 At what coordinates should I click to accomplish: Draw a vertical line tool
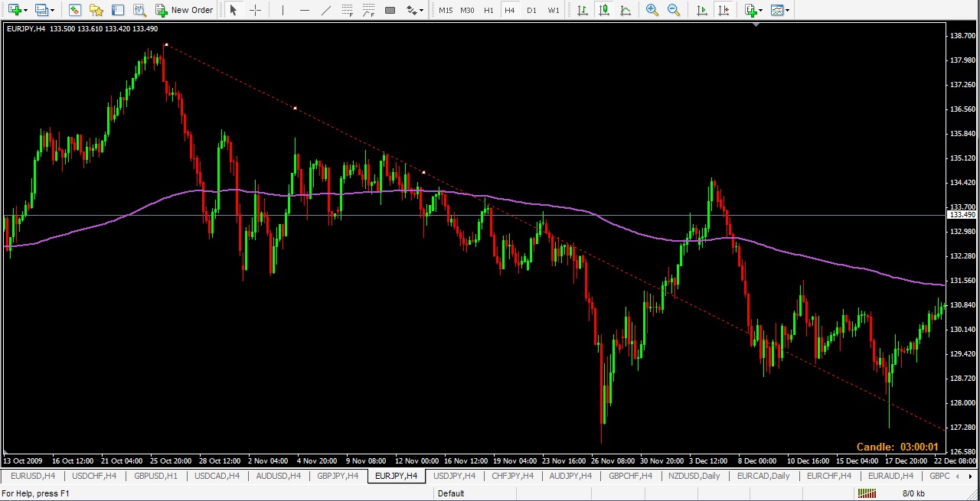coord(283,10)
